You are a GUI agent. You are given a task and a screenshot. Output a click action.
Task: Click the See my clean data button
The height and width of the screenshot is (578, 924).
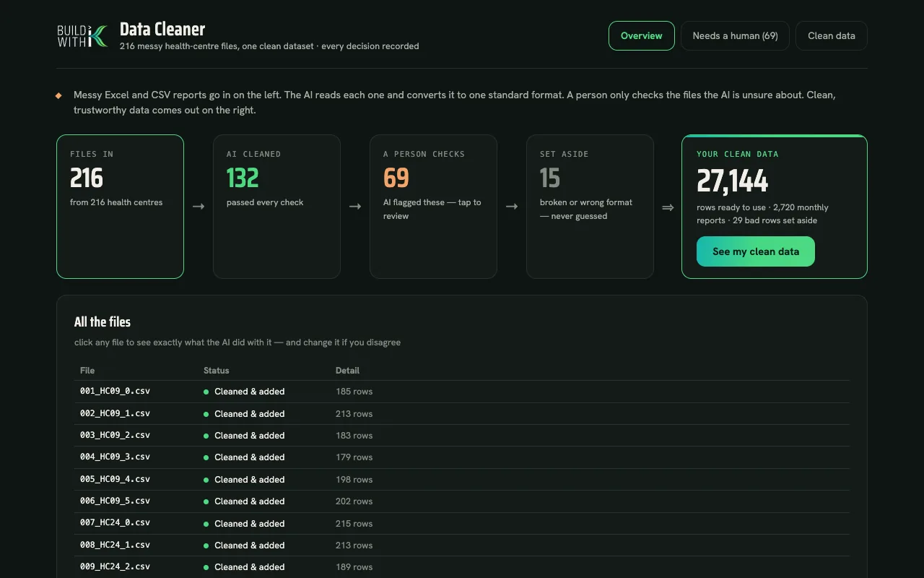coord(756,251)
